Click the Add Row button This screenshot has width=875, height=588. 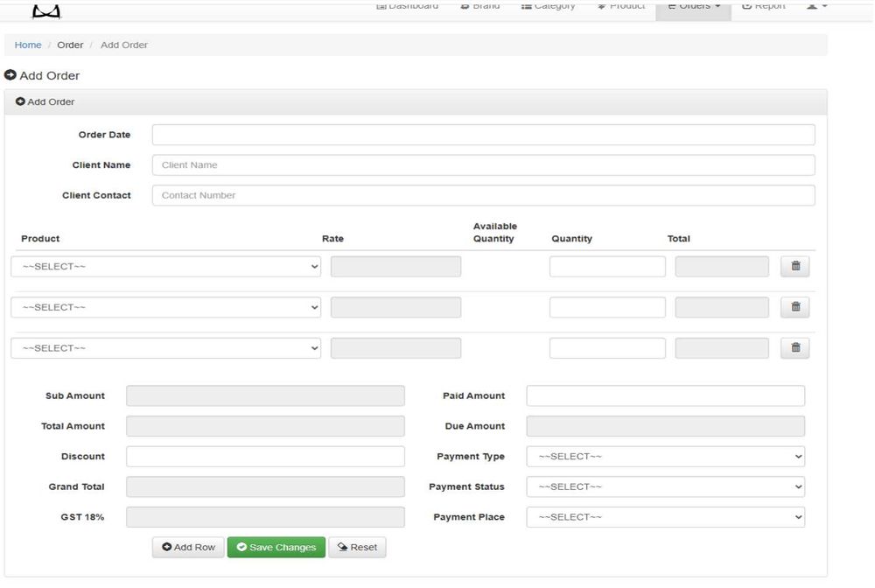(x=188, y=547)
